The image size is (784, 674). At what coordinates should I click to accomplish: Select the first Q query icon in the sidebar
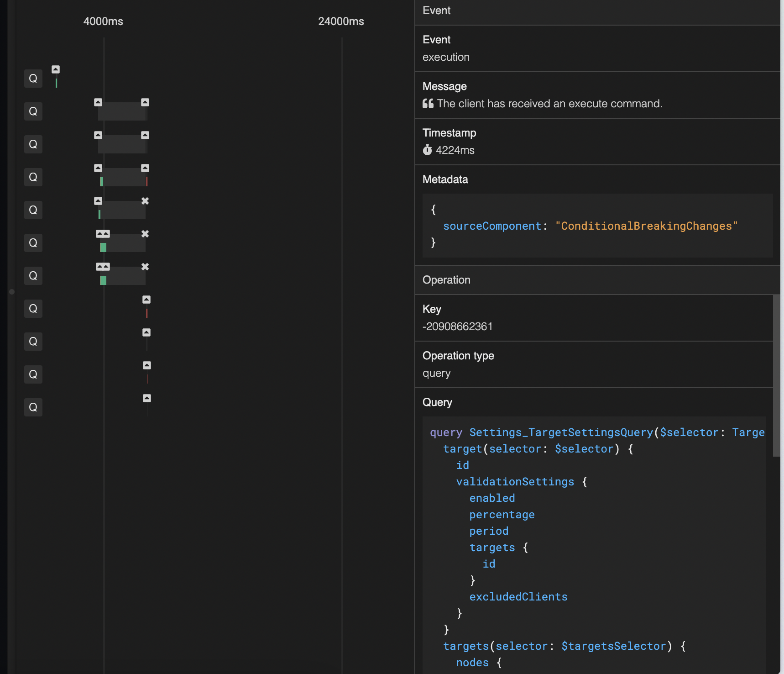coord(33,78)
